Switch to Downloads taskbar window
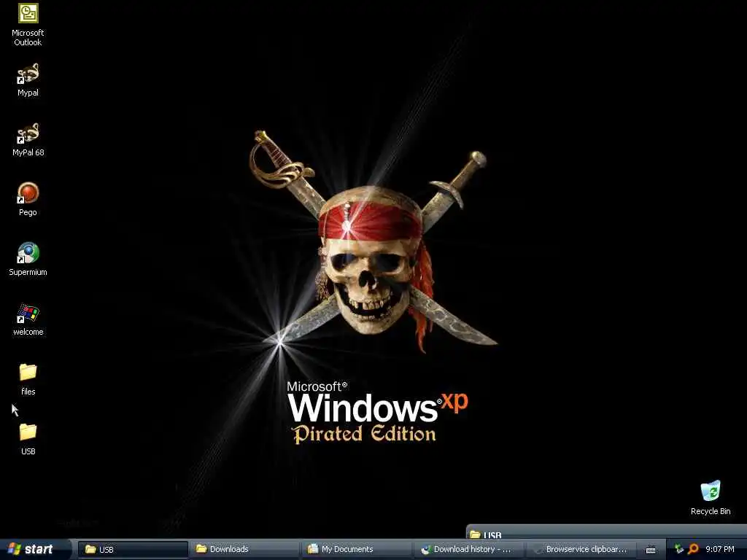747x560 pixels. point(244,550)
